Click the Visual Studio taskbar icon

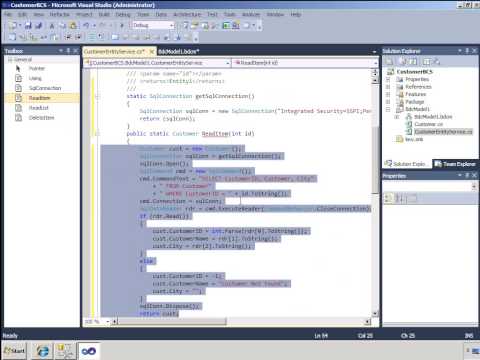click(x=89, y=351)
